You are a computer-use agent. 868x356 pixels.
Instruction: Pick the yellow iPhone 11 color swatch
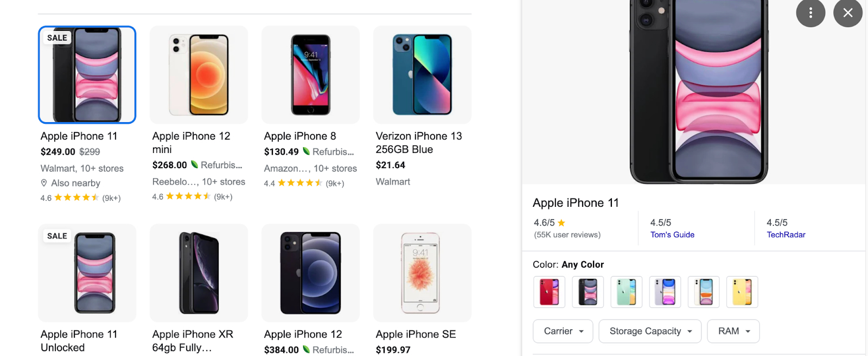(742, 291)
